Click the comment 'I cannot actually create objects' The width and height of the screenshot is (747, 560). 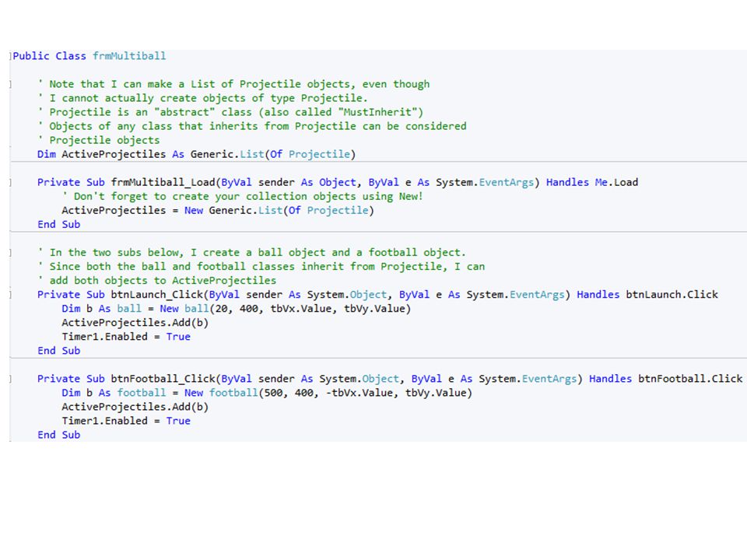203,98
